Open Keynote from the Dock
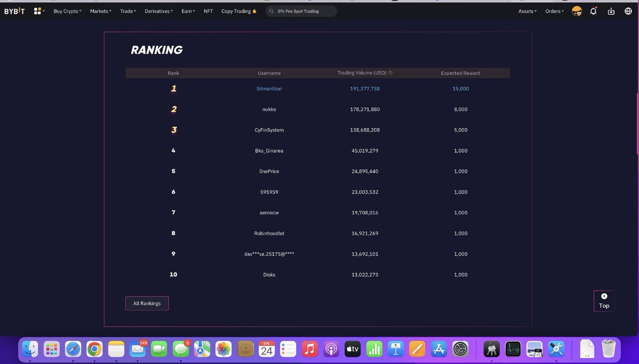The image size is (639, 364). pos(396,350)
